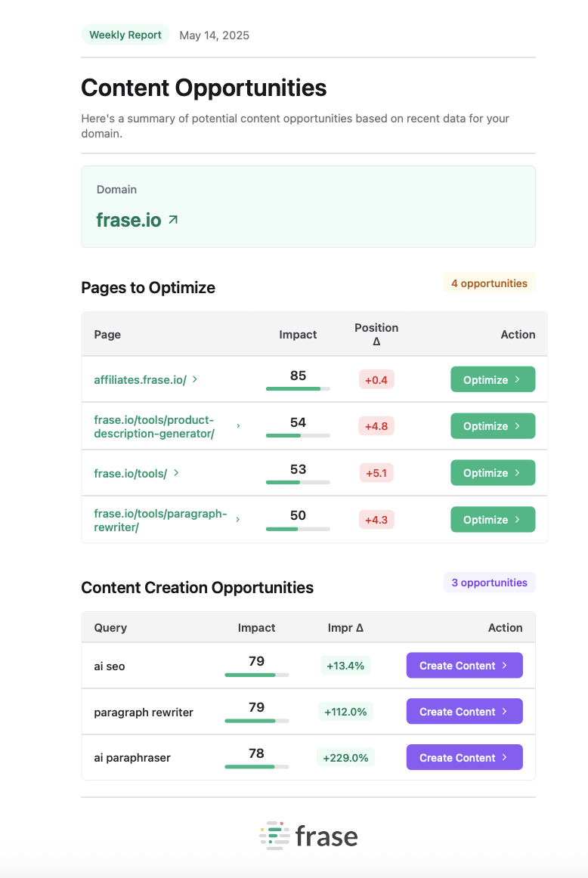Click the impact bar scoring 85
The height and width of the screenshot is (878, 588).
pos(298,388)
